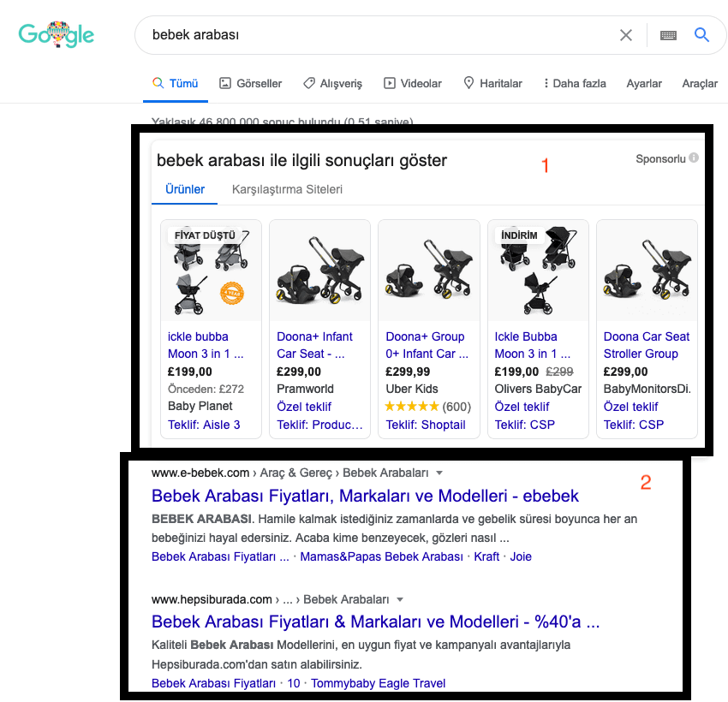728x702 pixels.
Task: Click the Uber Kids star rating (600)
Action: (428, 407)
